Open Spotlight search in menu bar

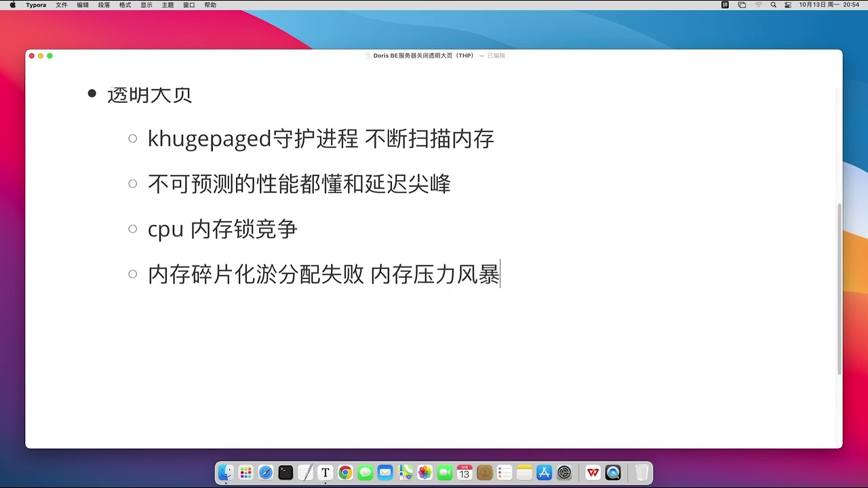click(773, 5)
